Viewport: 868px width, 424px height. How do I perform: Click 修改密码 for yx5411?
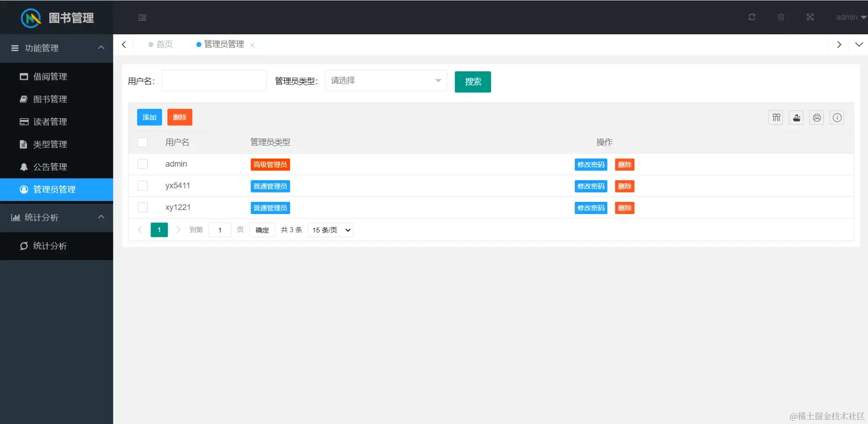click(591, 186)
